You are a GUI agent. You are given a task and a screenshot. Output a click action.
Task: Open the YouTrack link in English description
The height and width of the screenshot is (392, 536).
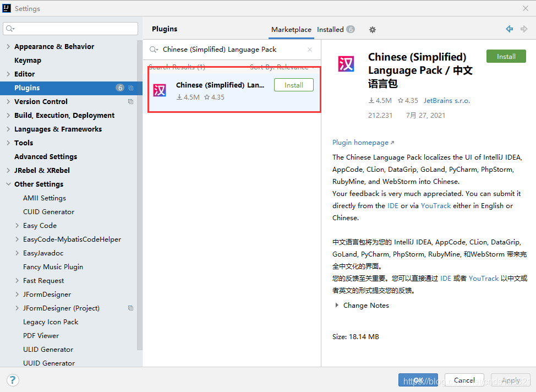(x=436, y=205)
